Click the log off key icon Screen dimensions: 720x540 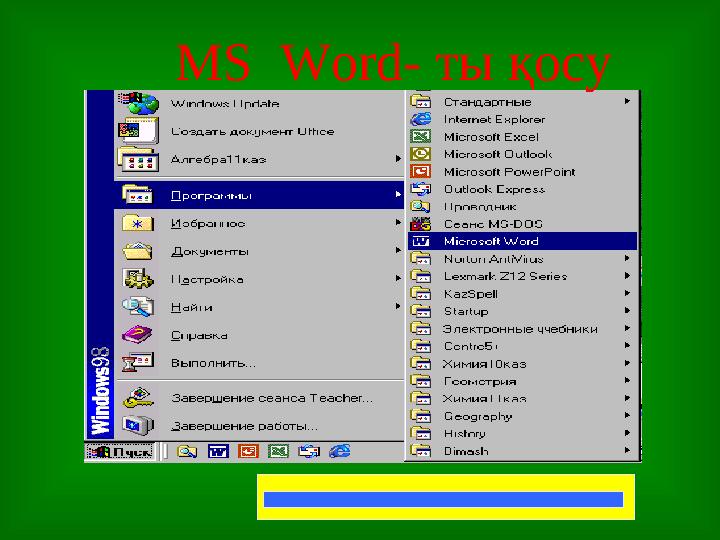(138, 398)
